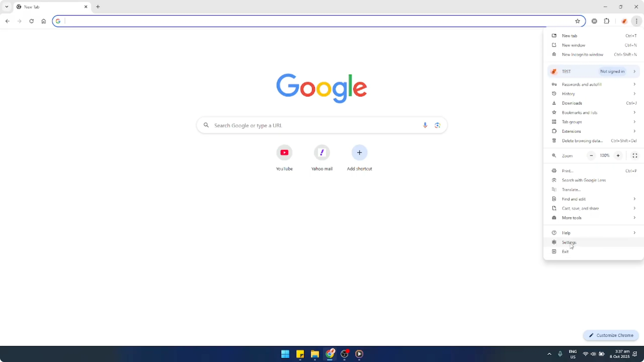644x362 pixels.
Task: Open the tab search dropdown arrow
Action: click(x=7, y=7)
